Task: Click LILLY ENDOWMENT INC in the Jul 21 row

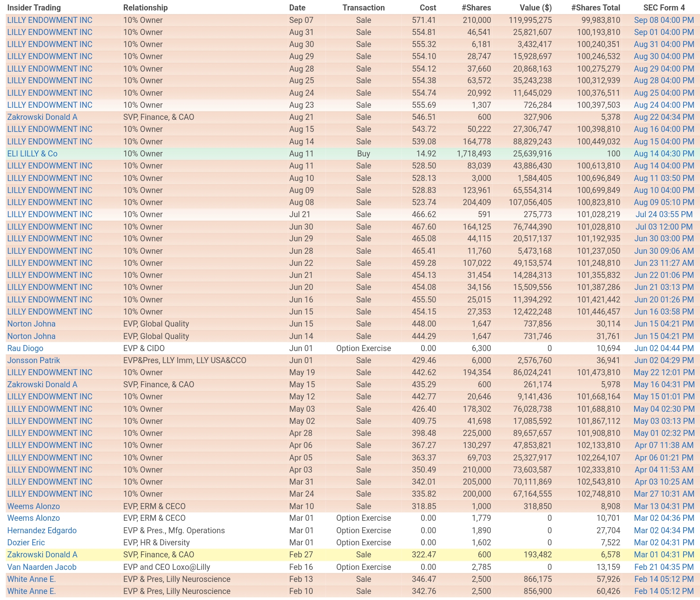Action: (50, 214)
